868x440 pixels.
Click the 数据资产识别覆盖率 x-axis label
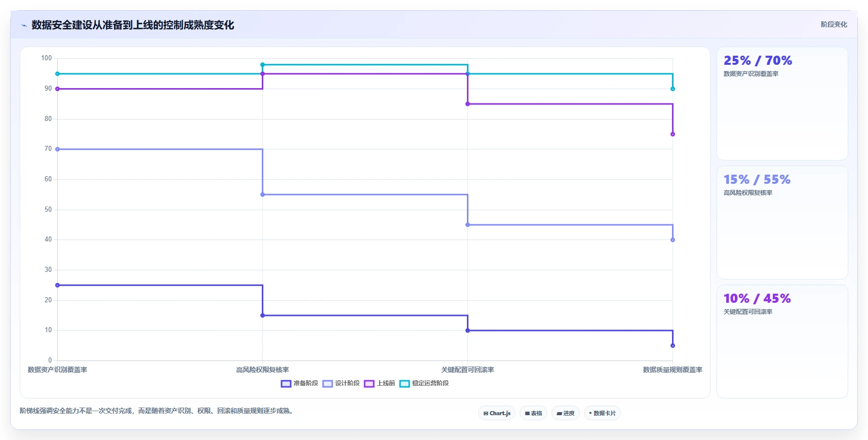(x=57, y=370)
